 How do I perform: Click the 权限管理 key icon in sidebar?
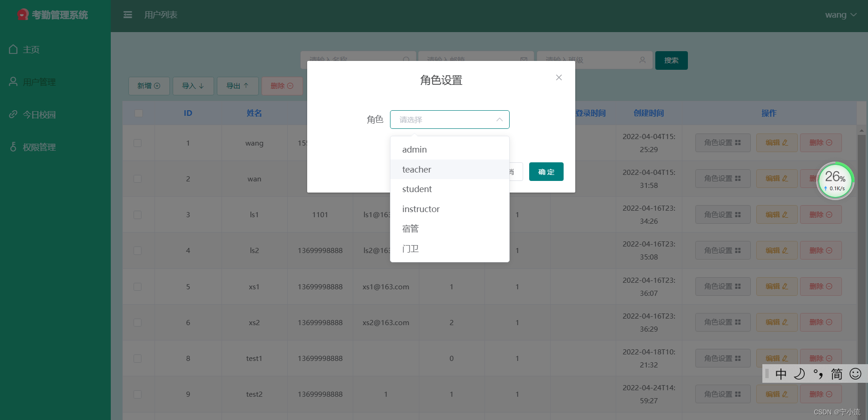(13, 147)
